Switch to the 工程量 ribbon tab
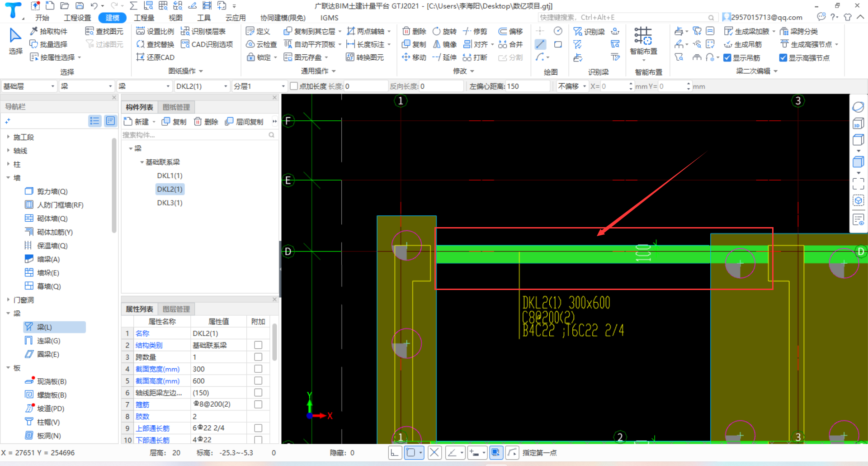 click(x=144, y=18)
